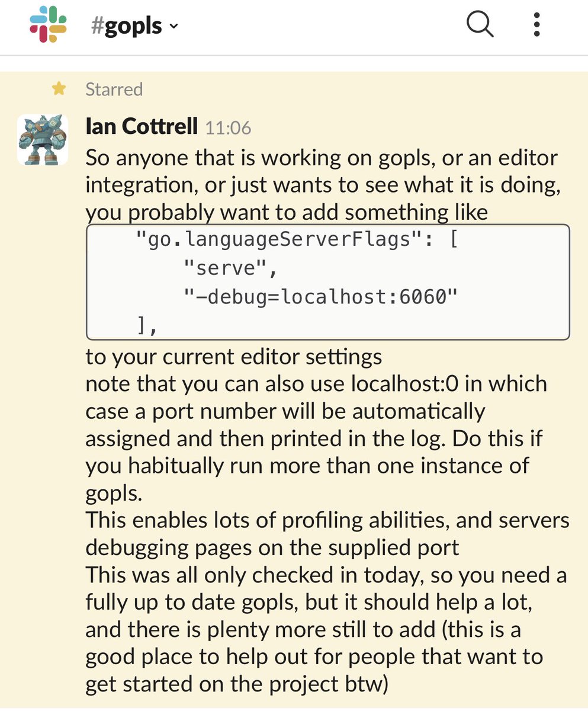
Task: Open the three-dot more options menu
Action: (536, 25)
